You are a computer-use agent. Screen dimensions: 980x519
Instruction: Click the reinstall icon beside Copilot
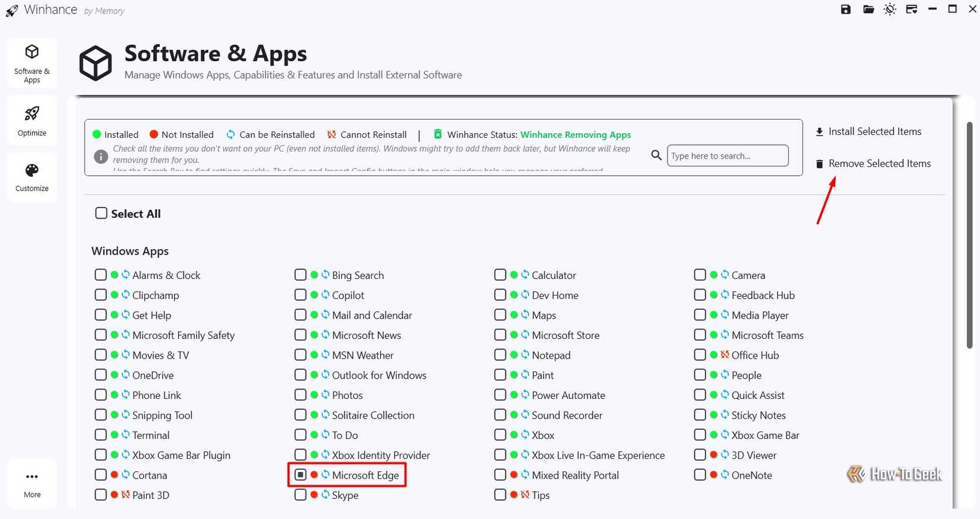pos(325,295)
